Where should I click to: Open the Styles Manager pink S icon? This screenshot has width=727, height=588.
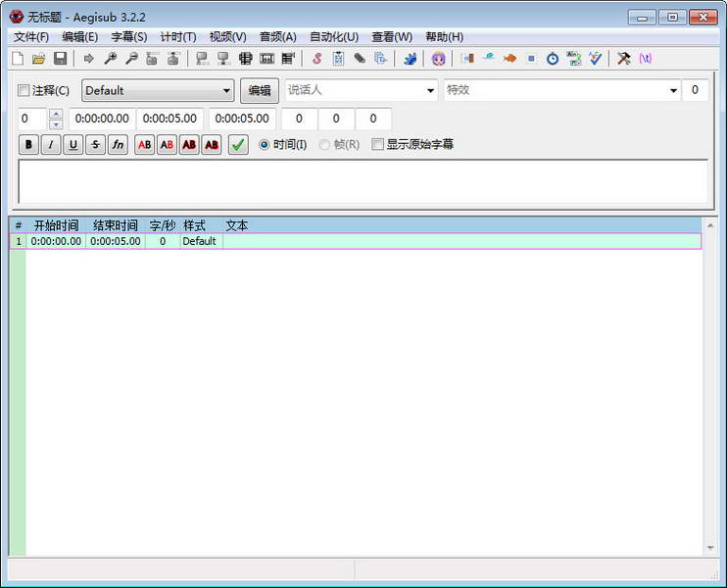pos(317,59)
